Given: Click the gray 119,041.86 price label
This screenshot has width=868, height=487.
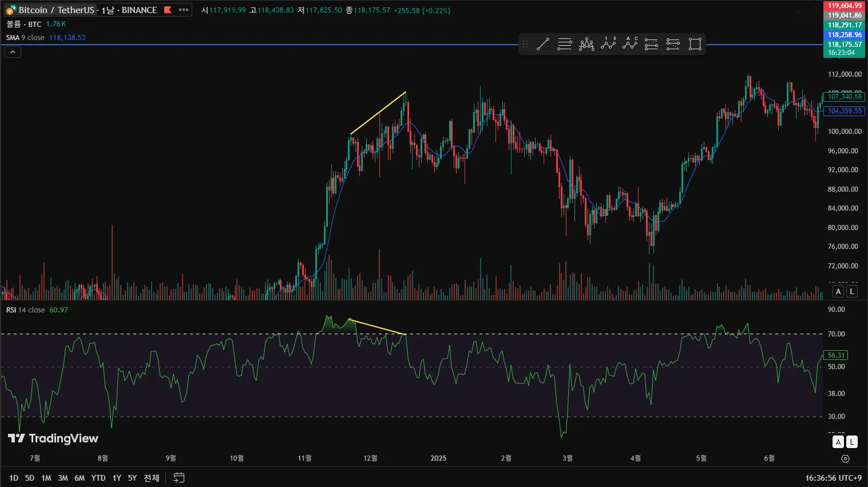Looking at the screenshot, I should pyautogui.click(x=845, y=15).
